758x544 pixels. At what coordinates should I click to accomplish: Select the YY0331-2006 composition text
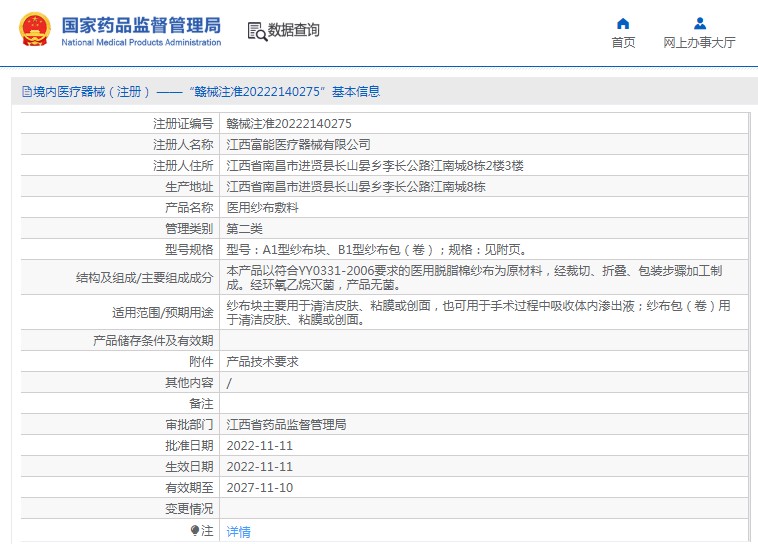pyautogui.click(x=474, y=278)
